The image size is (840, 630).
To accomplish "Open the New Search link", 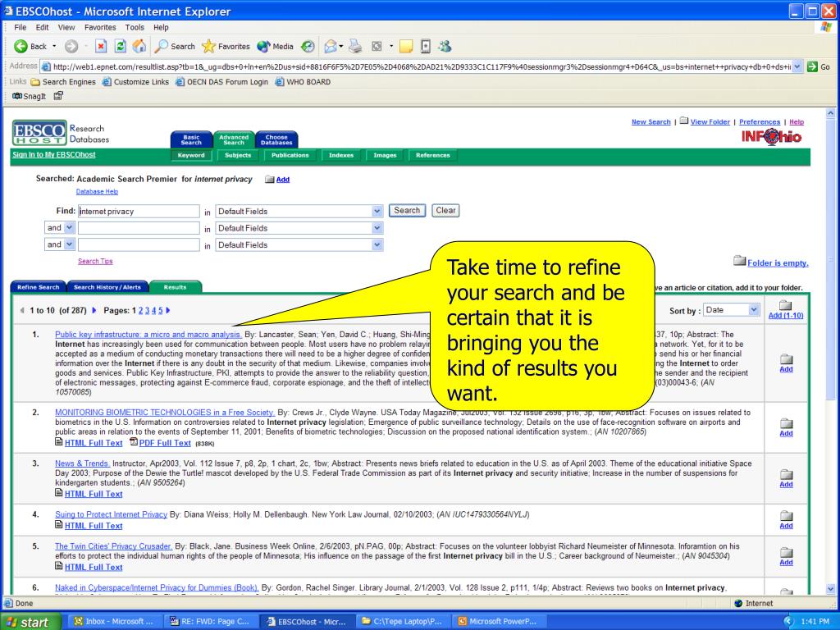I will pyautogui.click(x=651, y=121).
